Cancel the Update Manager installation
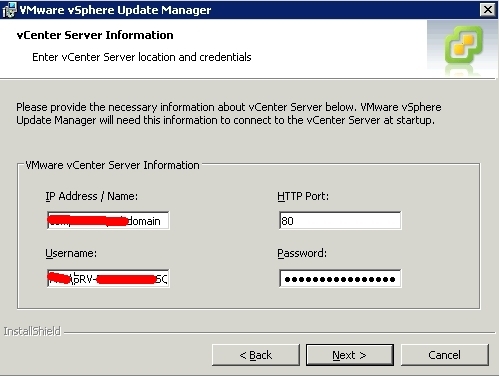This screenshot has width=499, height=376. coord(445,355)
